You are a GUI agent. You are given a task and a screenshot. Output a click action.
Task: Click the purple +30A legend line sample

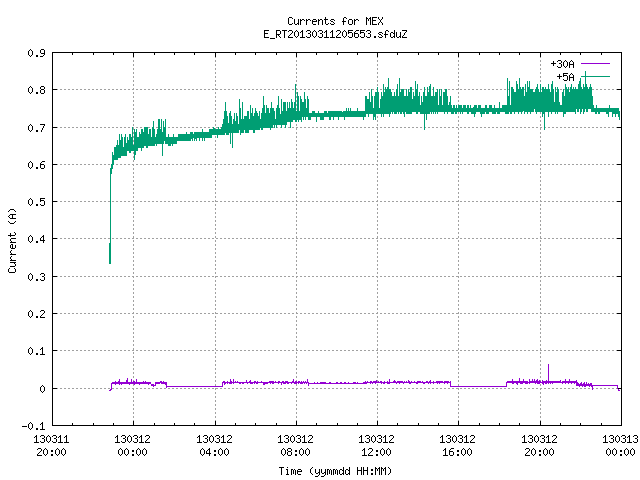pyautogui.click(x=595, y=64)
